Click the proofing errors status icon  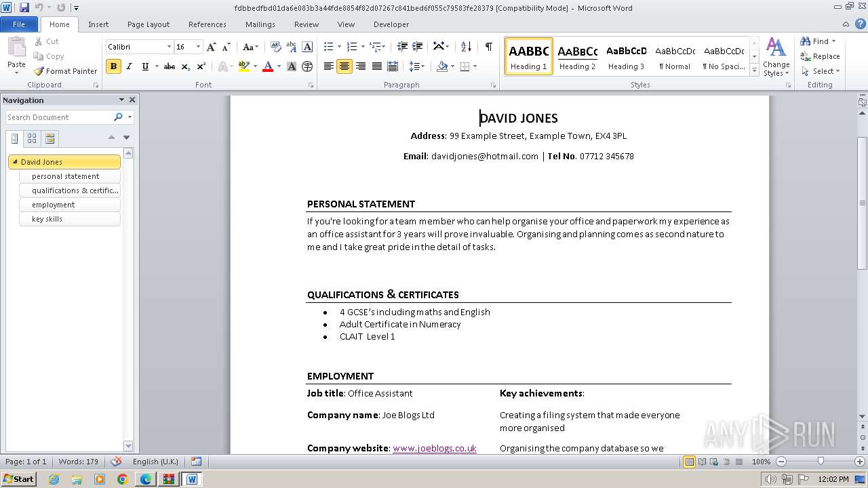click(116, 462)
